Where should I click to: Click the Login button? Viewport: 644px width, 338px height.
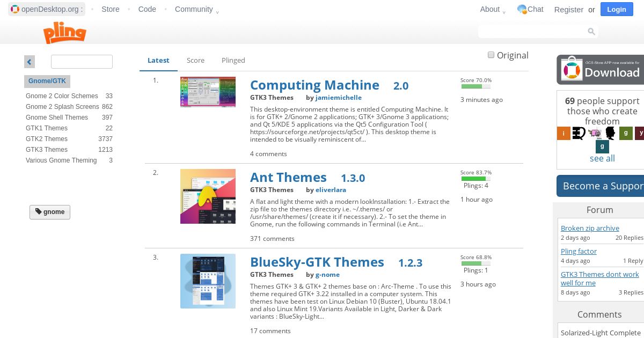tap(617, 9)
